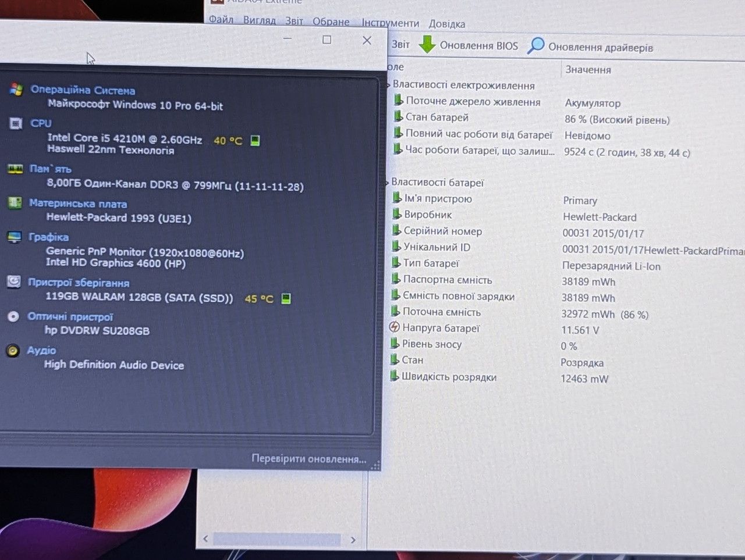This screenshot has width=745, height=560.
Task: Open the Інструменти menu in AIDA64
Action: pos(391,23)
